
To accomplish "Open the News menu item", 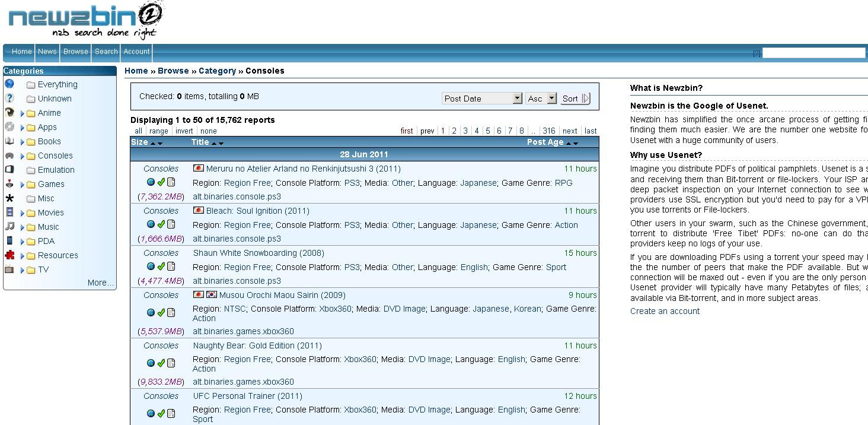I will pos(47,52).
